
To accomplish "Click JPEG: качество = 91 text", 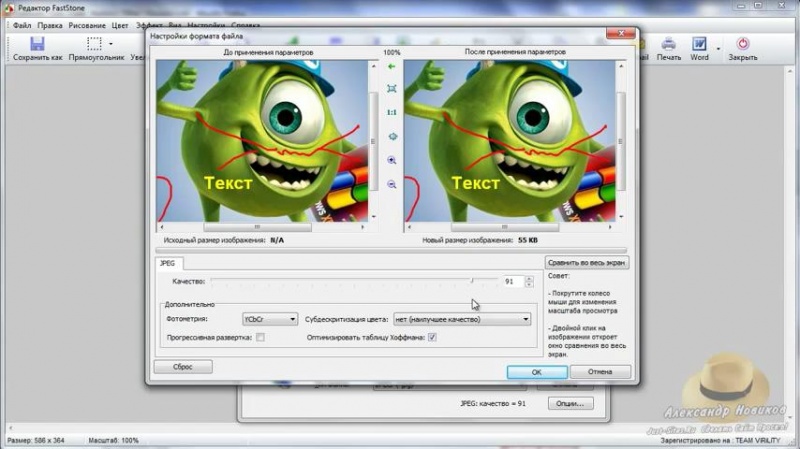I will [x=492, y=403].
